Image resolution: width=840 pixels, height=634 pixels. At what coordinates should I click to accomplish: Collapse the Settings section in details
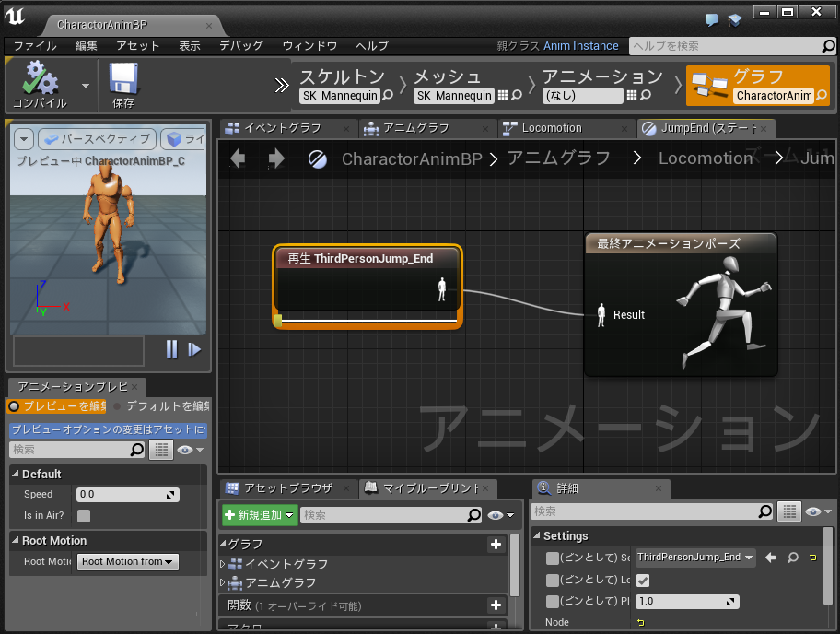tap(537, 535)
